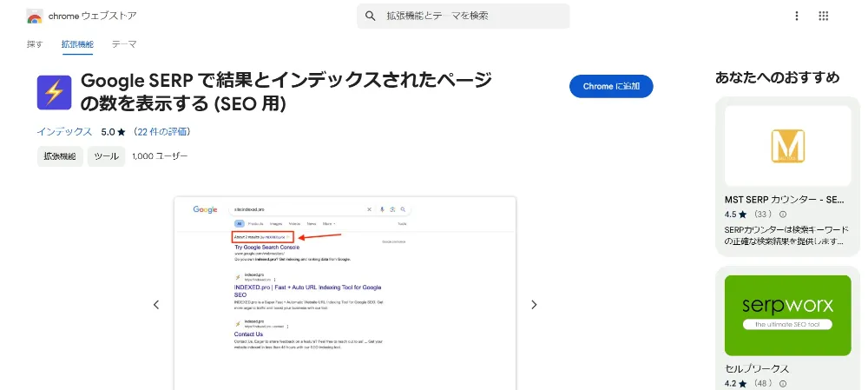
Task: Click the lightning bolt extension icon
Action: pyautogui.click(x=54, y=93)
